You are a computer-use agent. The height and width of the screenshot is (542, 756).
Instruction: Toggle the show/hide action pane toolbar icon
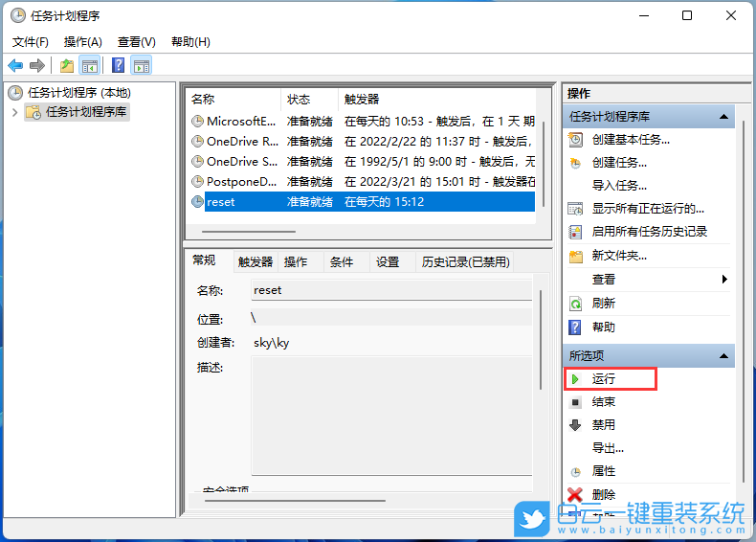pyautogui.click(x=142, y=65)
